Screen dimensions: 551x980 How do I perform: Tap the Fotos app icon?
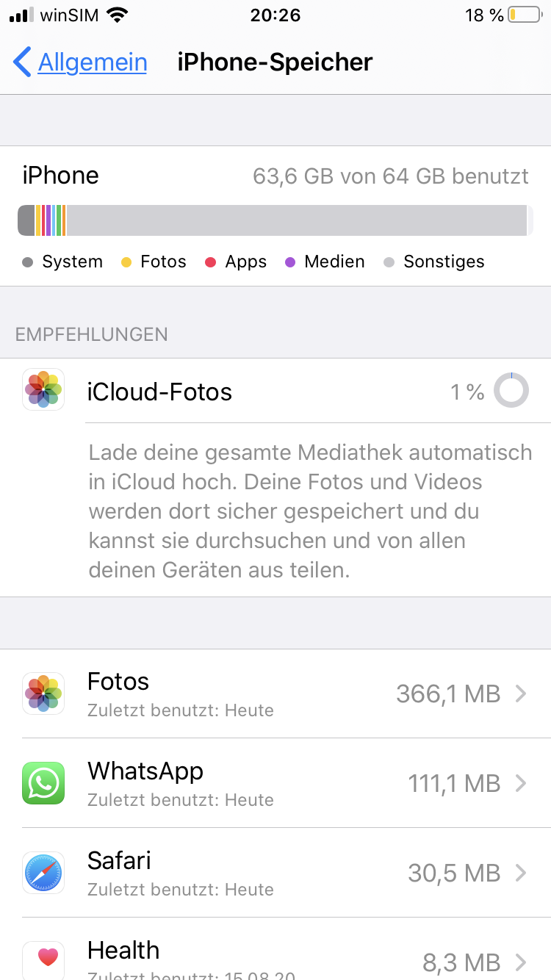(43, 693)
